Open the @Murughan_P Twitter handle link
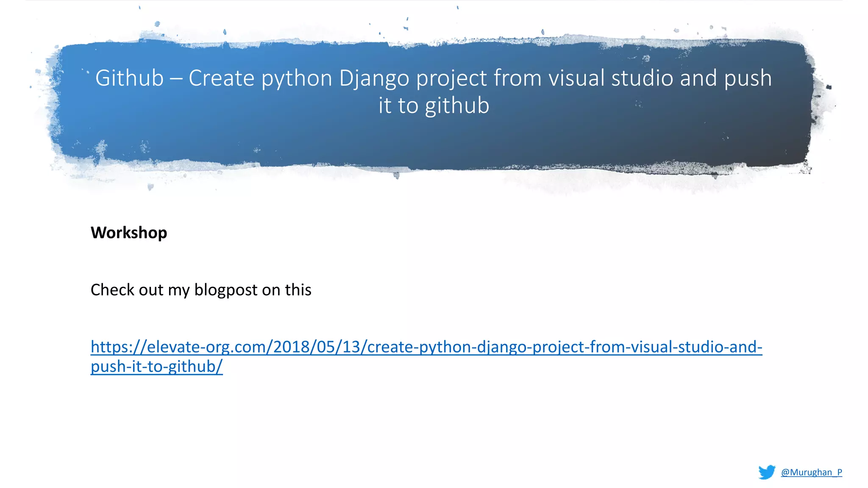 coord(811,472)
